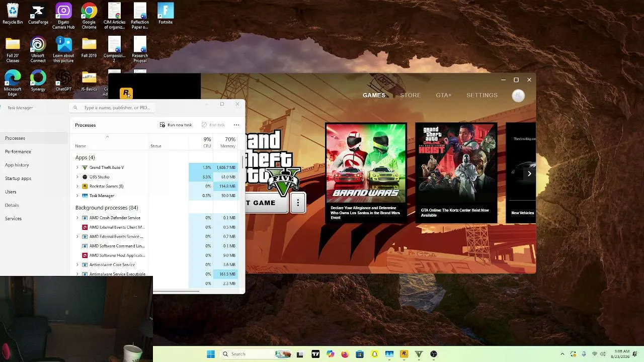The width and height of the screenshot is (644, 362).
Task: Expand the Rockstar Games (8) process group
Action: tap(77, 187)
